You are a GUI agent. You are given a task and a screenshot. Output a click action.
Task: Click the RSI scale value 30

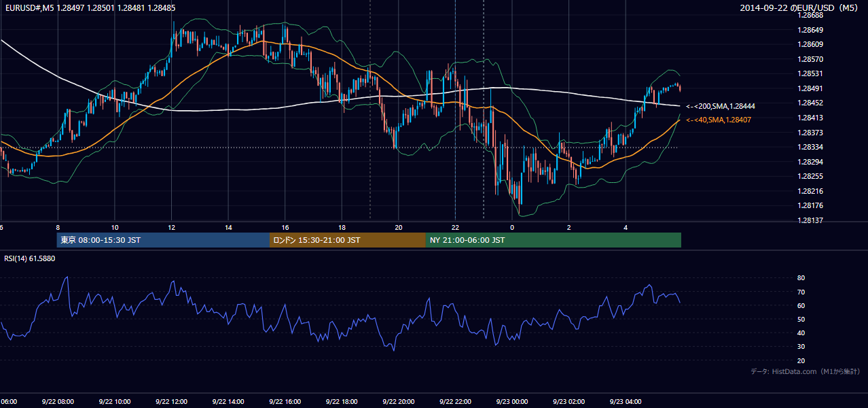(x=801, y=346)
